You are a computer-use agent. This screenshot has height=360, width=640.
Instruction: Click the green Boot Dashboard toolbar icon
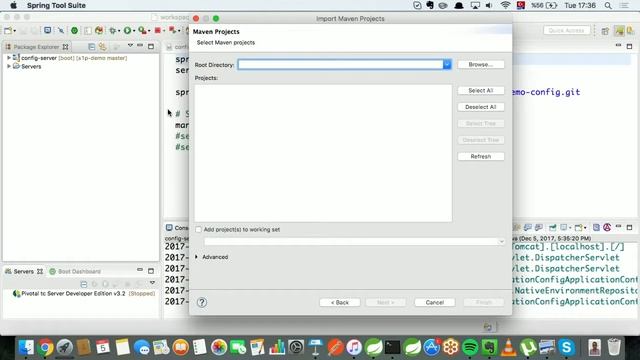(74, 31)
